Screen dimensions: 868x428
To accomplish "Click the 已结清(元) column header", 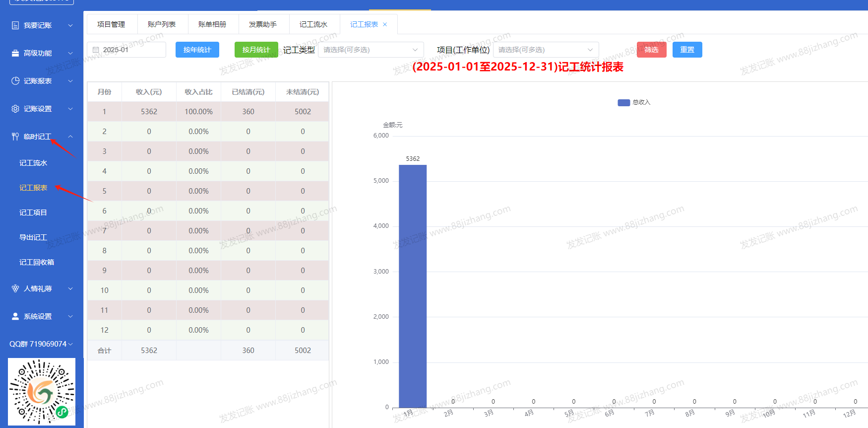I will 248,92.
